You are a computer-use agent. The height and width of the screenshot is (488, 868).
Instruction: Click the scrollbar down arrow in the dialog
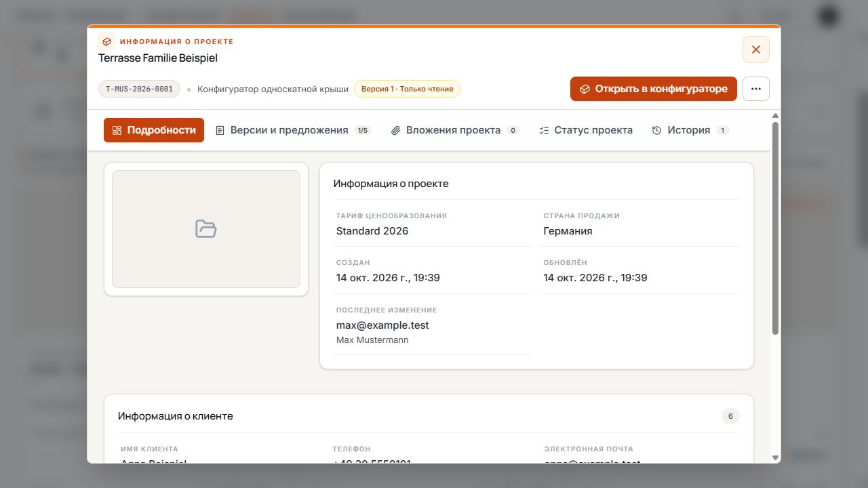coord(776,458)
